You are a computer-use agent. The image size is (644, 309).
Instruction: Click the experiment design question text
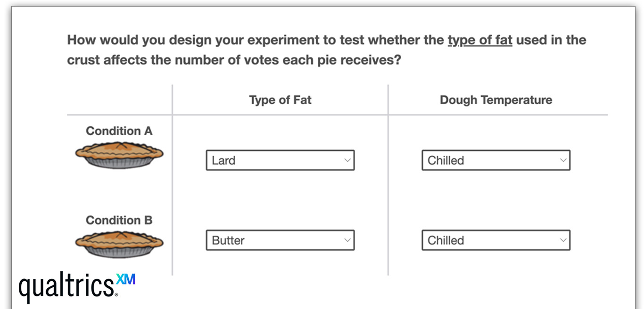[x=326, y=50]
